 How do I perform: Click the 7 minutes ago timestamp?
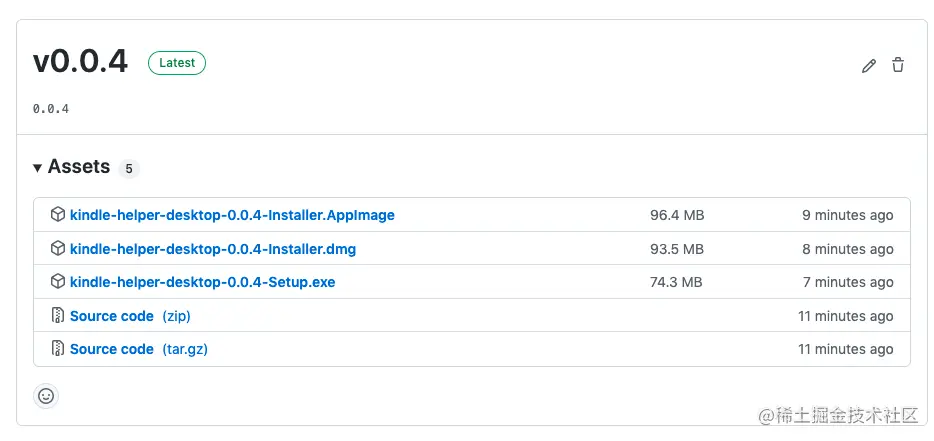[848, 282]
